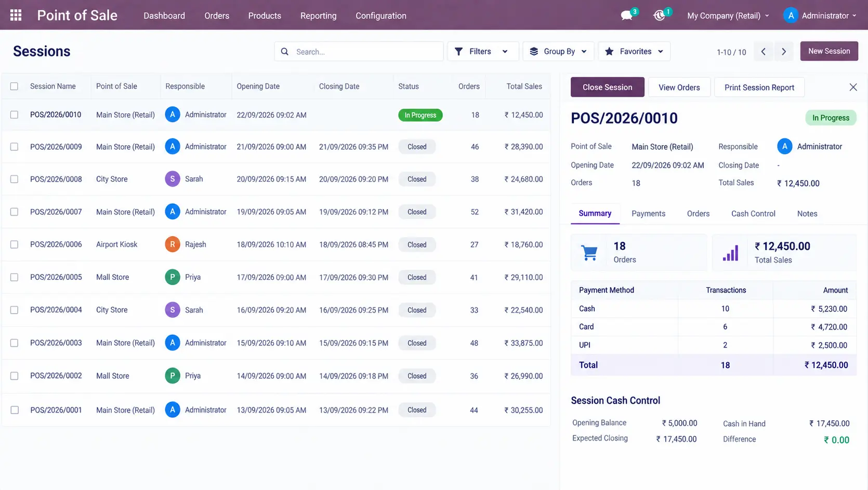The width and height of the screenshot is (868, 490).
Task: Click the New Session button
Action: [x=829, y=51]
